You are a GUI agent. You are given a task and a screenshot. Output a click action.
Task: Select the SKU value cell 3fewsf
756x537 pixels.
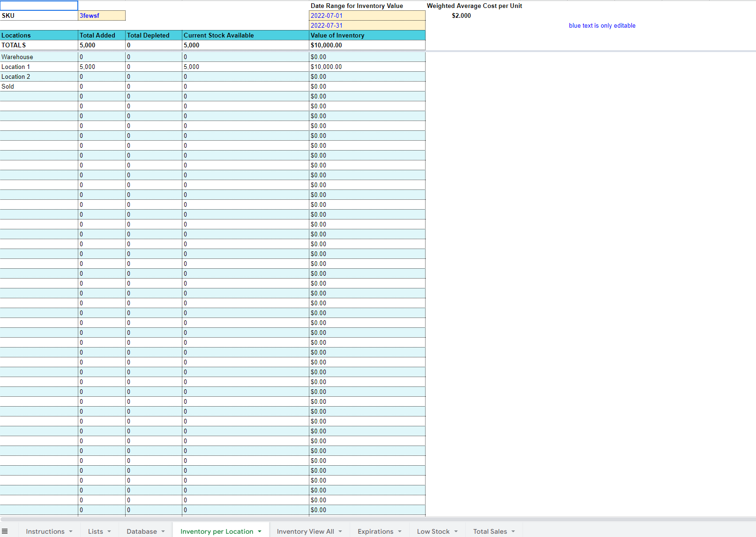pos(102,15)
